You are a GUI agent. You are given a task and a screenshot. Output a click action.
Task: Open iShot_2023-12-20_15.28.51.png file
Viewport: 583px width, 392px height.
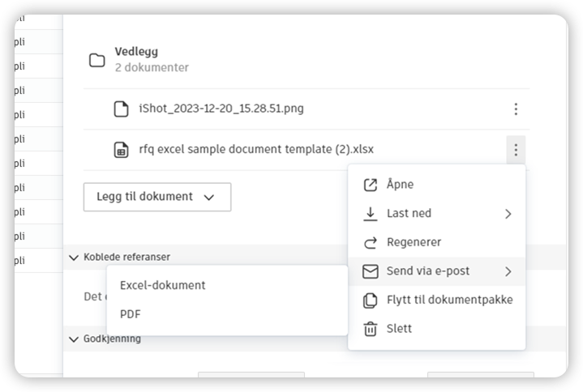tap(221, 109)
